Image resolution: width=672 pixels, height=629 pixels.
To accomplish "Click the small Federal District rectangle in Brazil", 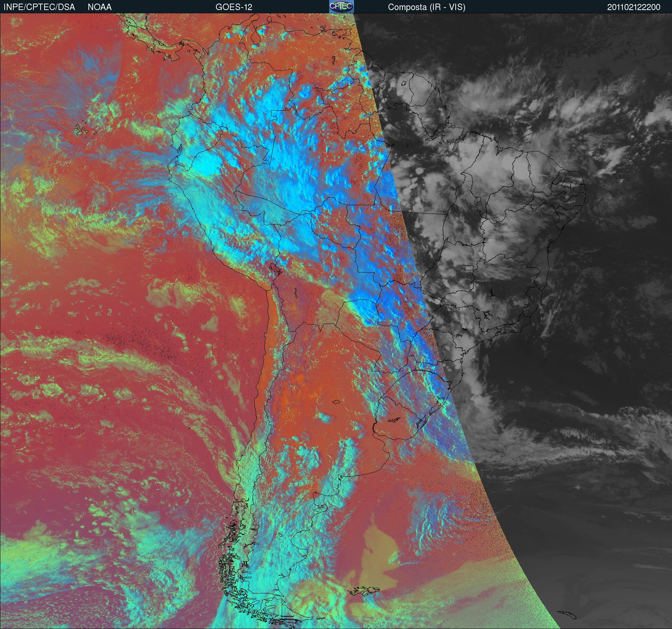I will click(x=469, y=267).
